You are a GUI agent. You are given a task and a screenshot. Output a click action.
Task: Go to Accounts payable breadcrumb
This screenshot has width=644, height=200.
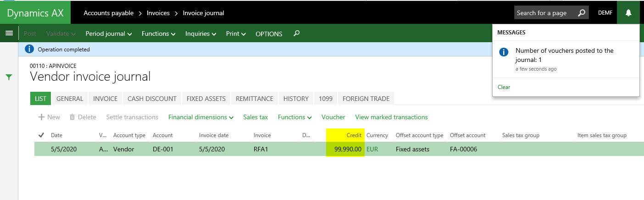108,13
